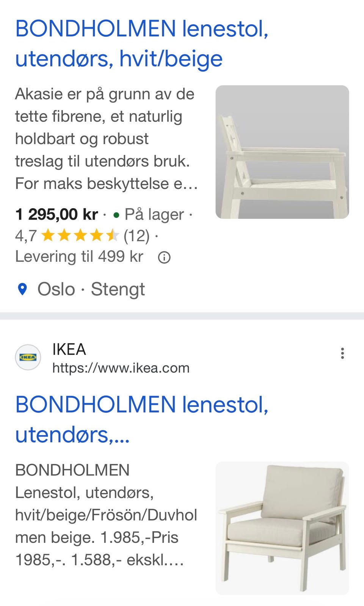Tap the second result's Frösön/Duvholmen description snippet

(106, 515)
